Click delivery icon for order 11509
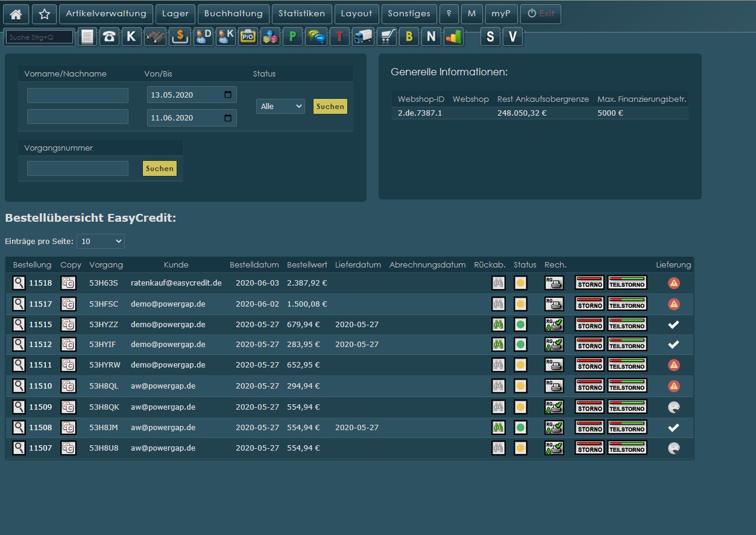 point(674,407)
